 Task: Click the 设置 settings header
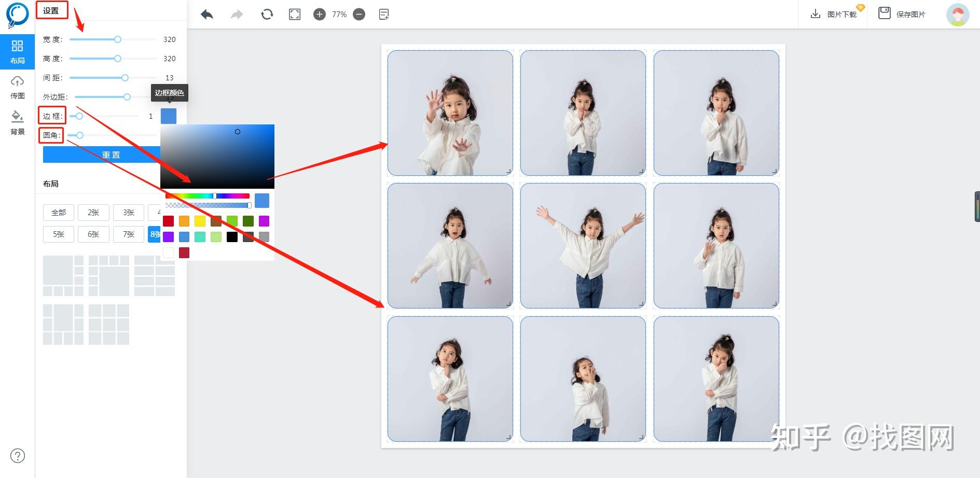pyautogui.click(x=51, y=11)
